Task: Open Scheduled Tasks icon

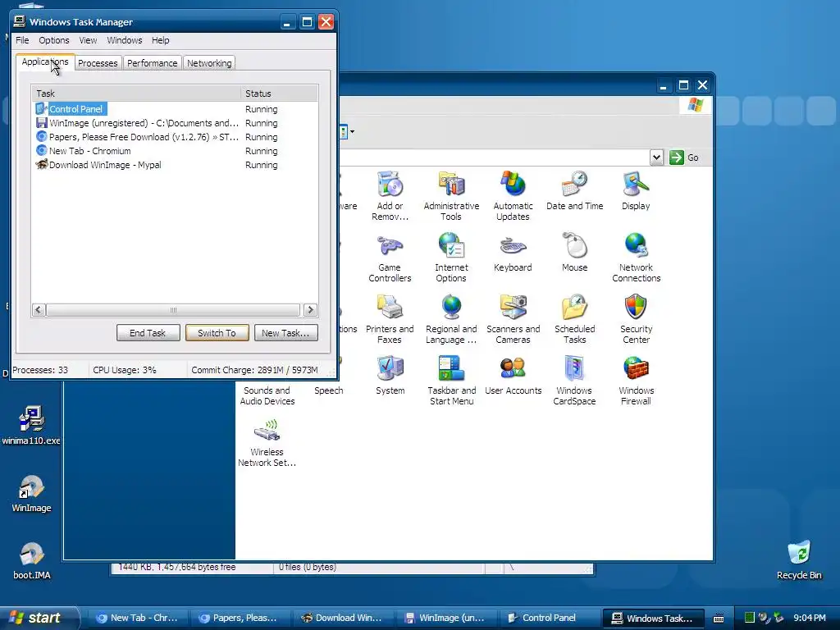Action: pyautogui.click(x=574, y=319)
